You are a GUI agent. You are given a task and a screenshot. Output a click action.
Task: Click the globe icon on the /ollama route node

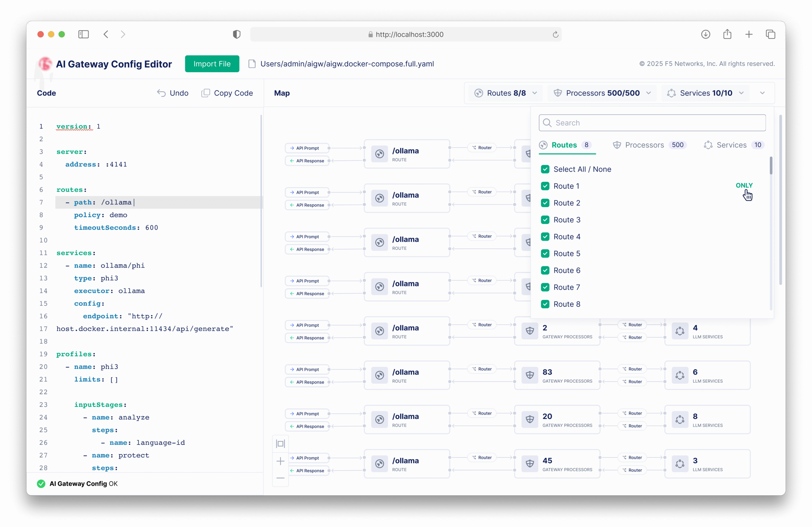[x=379, y=154]
